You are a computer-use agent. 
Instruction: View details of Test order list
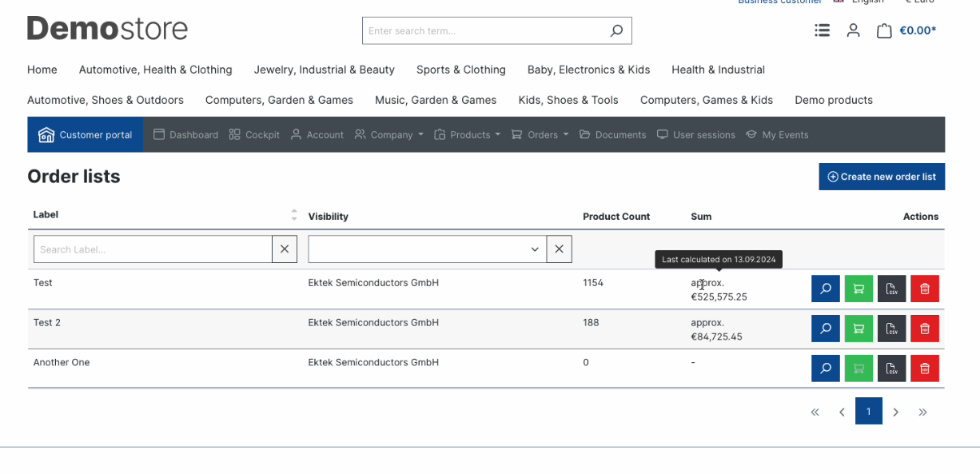click(x=825, y=289)
